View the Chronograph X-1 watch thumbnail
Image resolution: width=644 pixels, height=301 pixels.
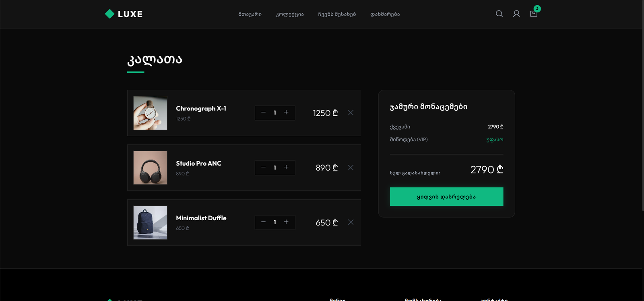(150, 113)
